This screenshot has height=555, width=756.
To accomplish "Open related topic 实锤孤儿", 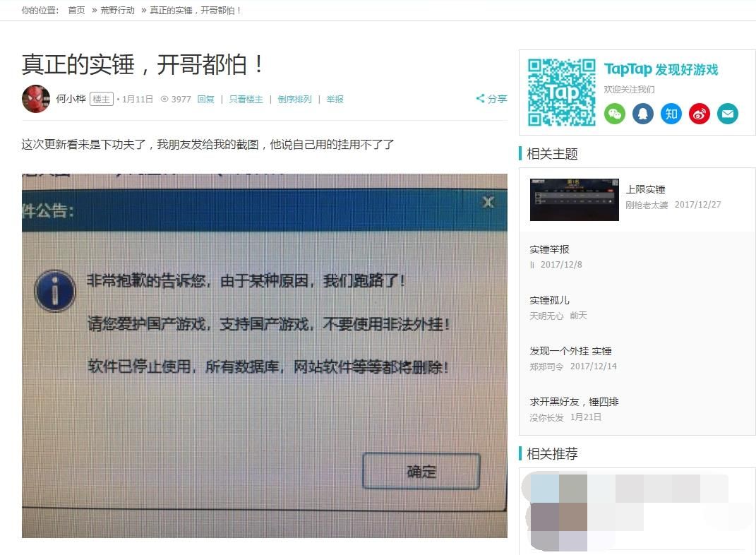I will pyautogui.click(x=549, y=300).
